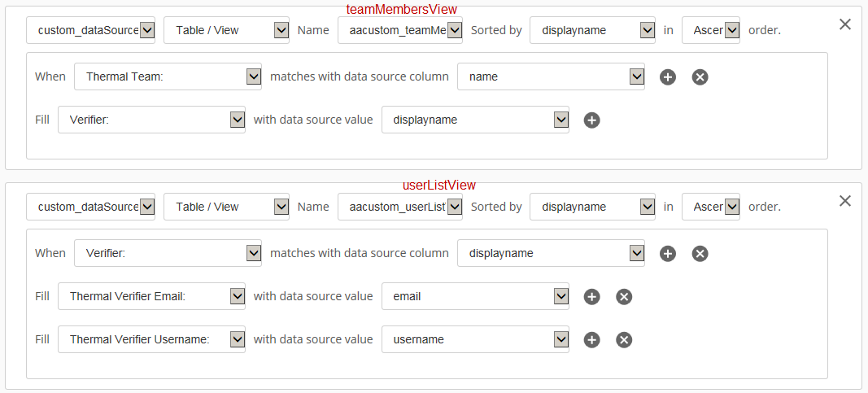The image size is (868, 393).
Task: Add fill row after Verifier displayname
Action: tap(591, 120)
